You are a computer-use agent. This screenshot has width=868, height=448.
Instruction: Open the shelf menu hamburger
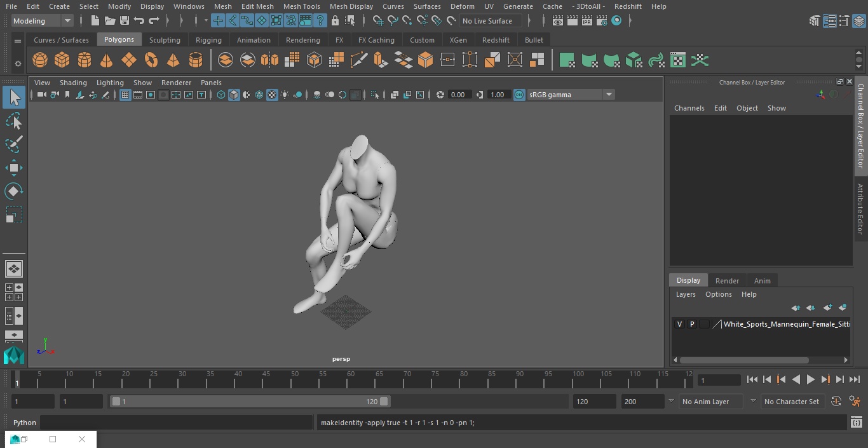(x=18, y=41)
